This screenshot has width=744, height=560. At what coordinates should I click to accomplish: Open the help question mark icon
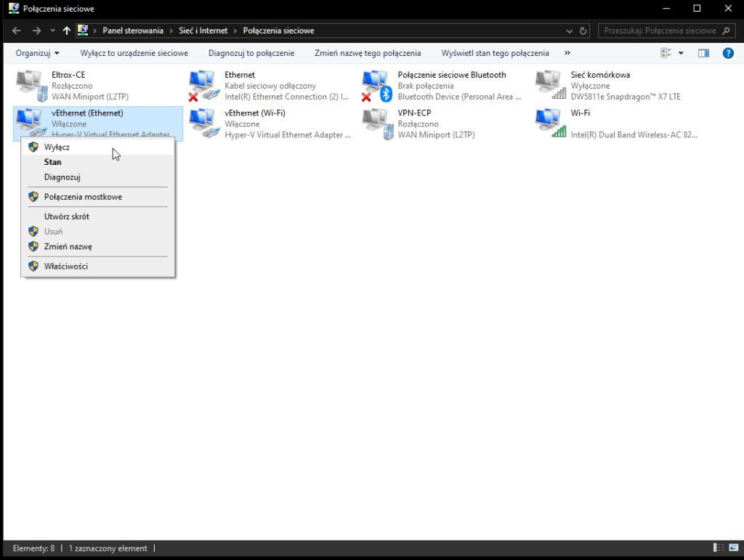(727, 53)
